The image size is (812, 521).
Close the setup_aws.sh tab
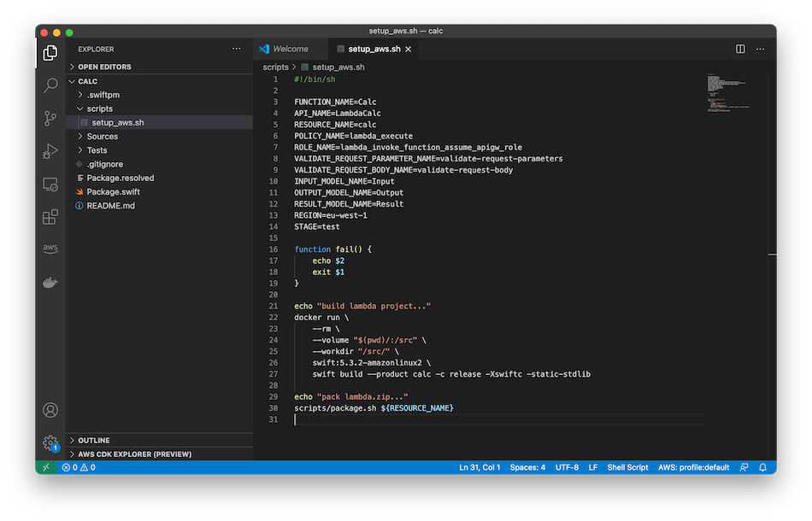pos(408,50)
